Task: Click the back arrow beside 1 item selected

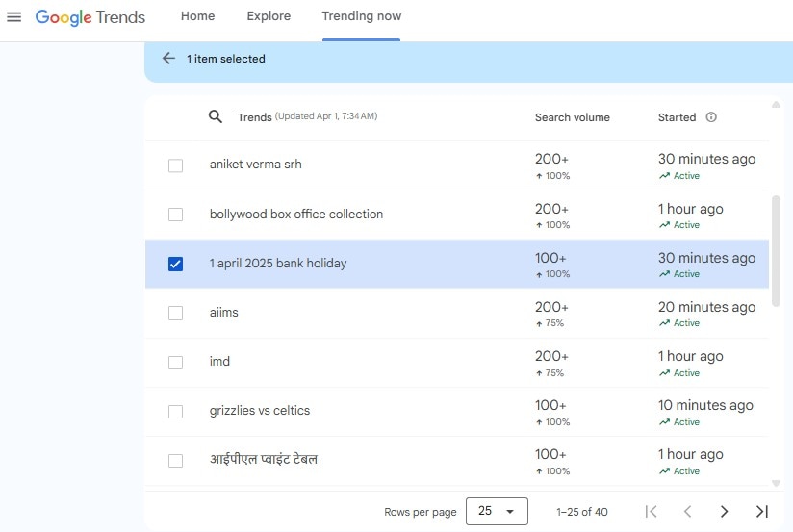Action: [168, 59]
